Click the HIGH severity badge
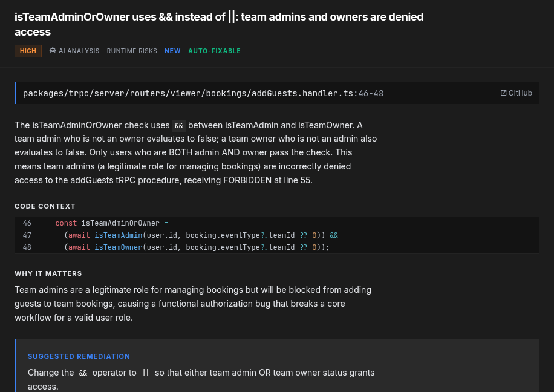Viewport: 554px width, 392px height. pos(28,51)
